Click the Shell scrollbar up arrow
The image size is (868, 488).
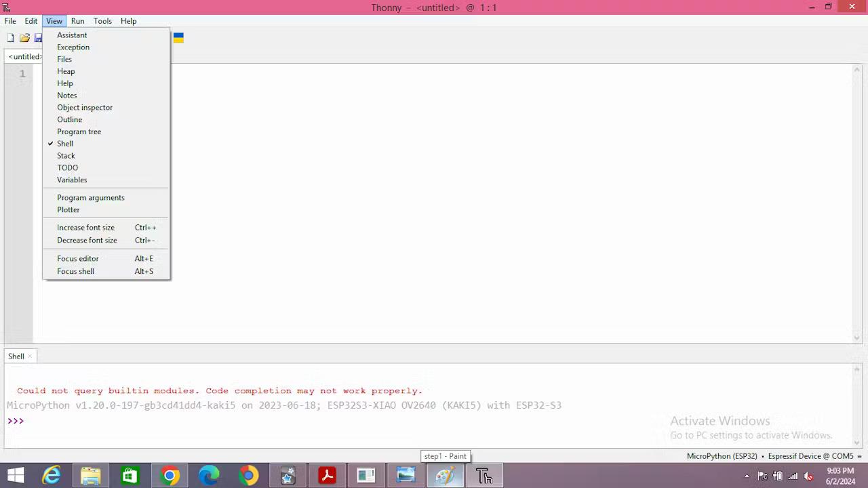point(857,369)
